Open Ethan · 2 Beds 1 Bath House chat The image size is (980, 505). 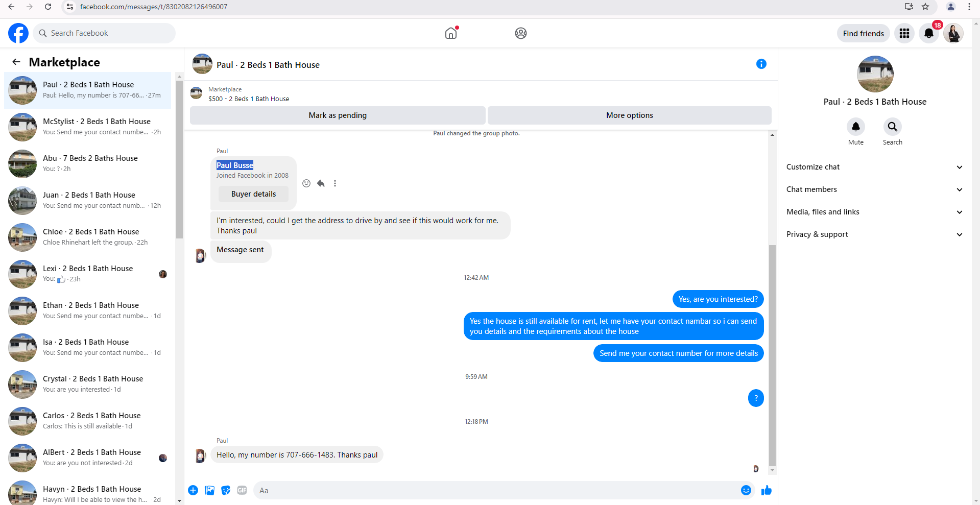coord(88,311)
